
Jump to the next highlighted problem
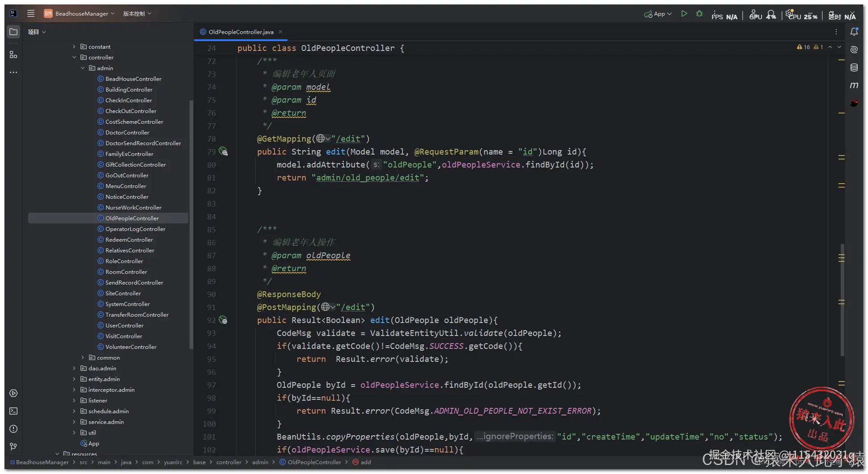pos(839,47)
